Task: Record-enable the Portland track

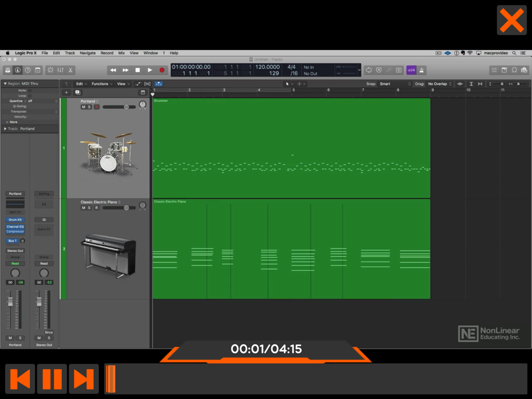Action: (x=96, y=107)
